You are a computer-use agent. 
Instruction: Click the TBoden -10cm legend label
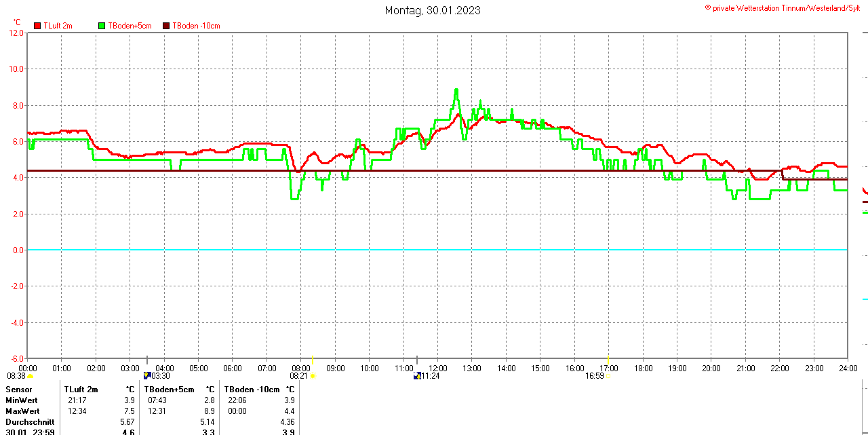click(x=196, y=26)
